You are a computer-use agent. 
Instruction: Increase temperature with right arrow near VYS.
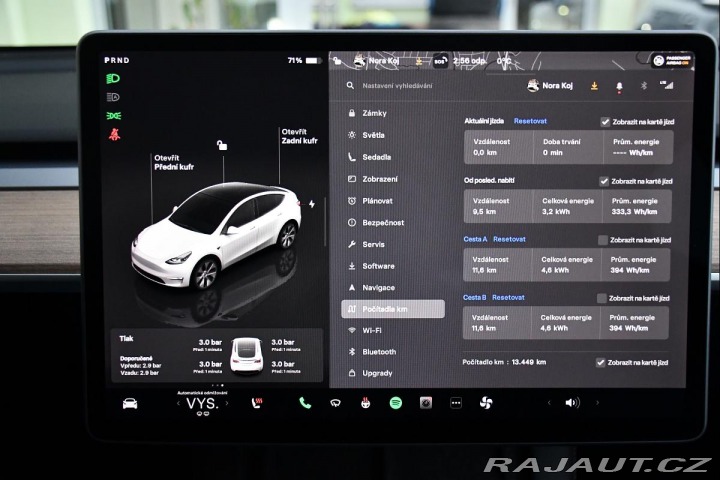click(227, 404)
